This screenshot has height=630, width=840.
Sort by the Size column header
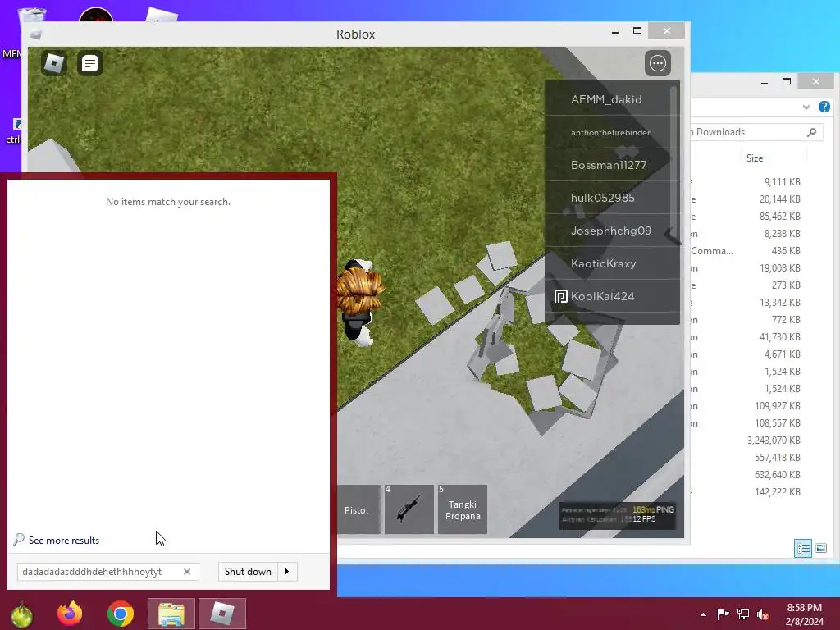(755, 158)
